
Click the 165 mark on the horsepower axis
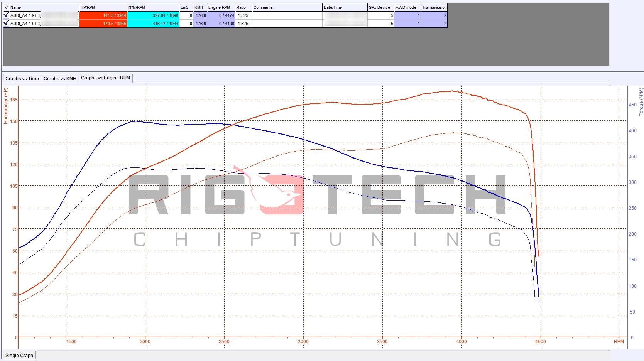tap(14, 100)
